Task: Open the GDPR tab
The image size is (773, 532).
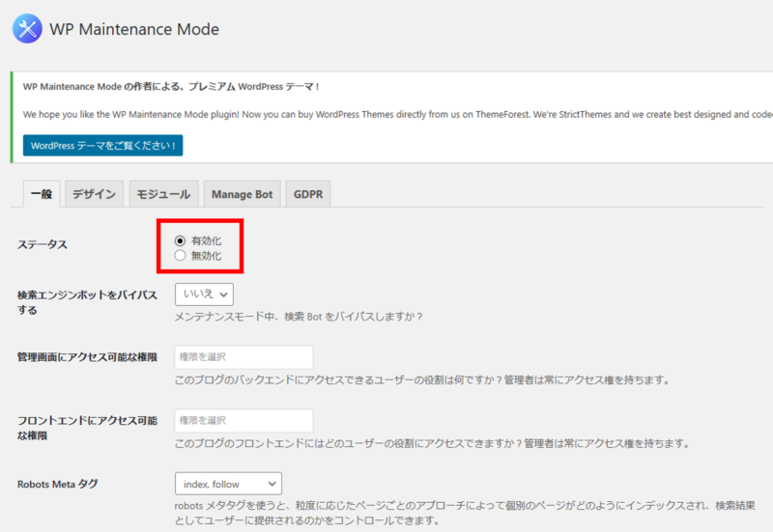Action: pos(308,194)
